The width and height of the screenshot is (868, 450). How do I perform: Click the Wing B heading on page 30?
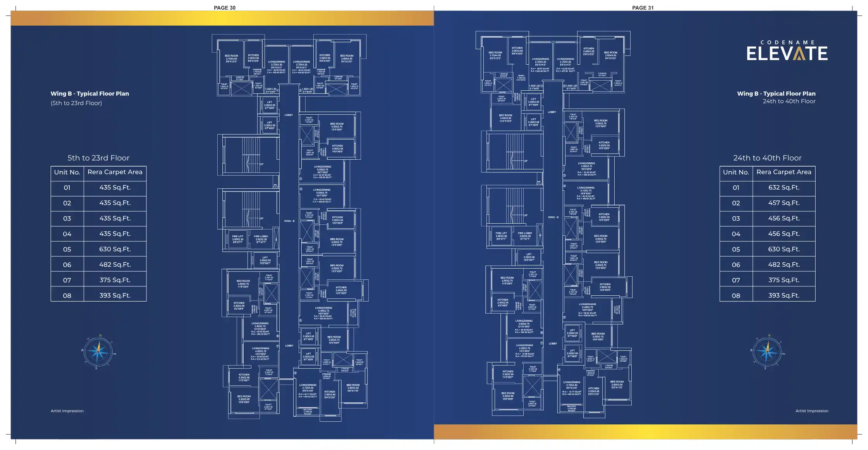click(90, 93)
